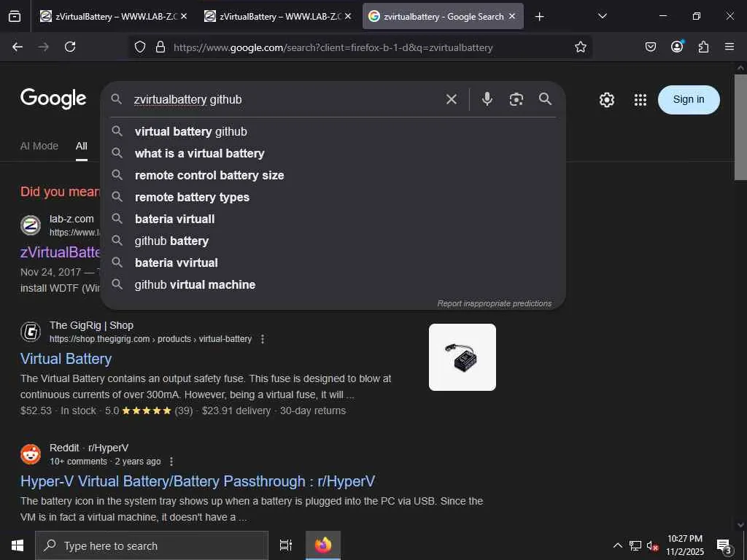Bookmark this page with the star icon
This screenshot has height=560, width=747.
click(580, 47)
